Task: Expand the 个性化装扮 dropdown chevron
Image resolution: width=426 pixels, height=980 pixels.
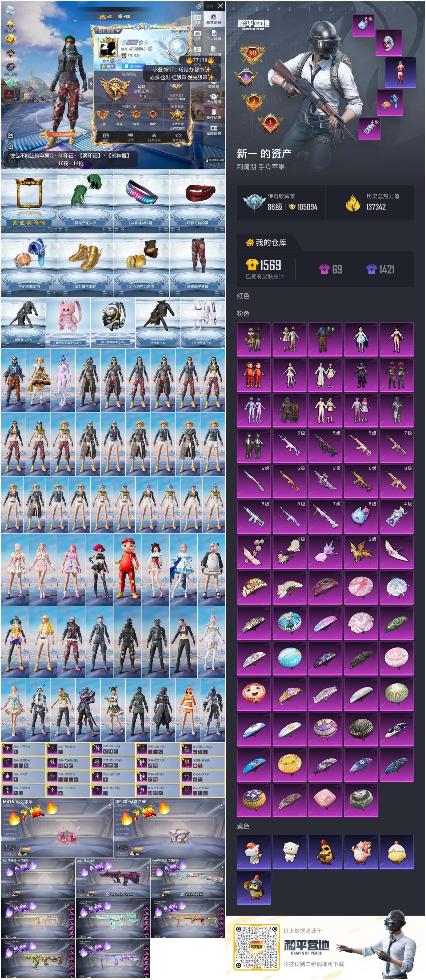Action: 118,30
